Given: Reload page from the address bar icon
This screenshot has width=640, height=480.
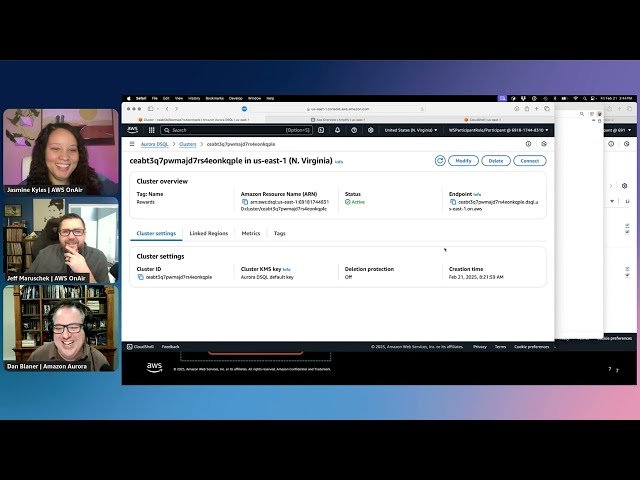Looking at the screenshot, I should click(x=422, y=109).
